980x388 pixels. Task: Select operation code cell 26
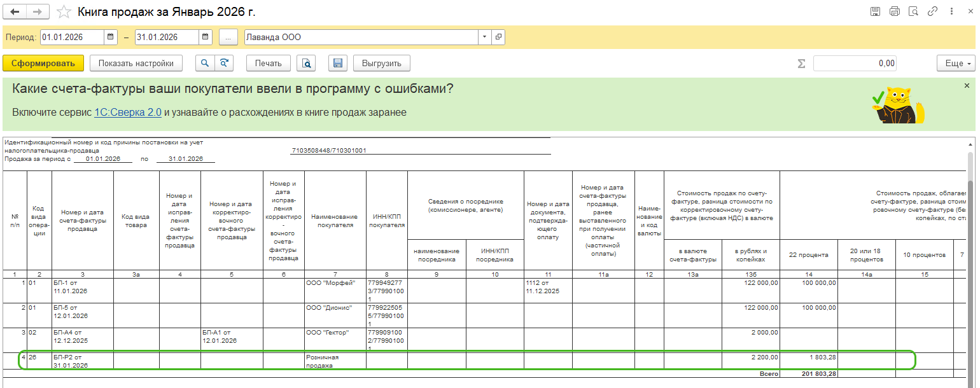click(x=39, y=361)
